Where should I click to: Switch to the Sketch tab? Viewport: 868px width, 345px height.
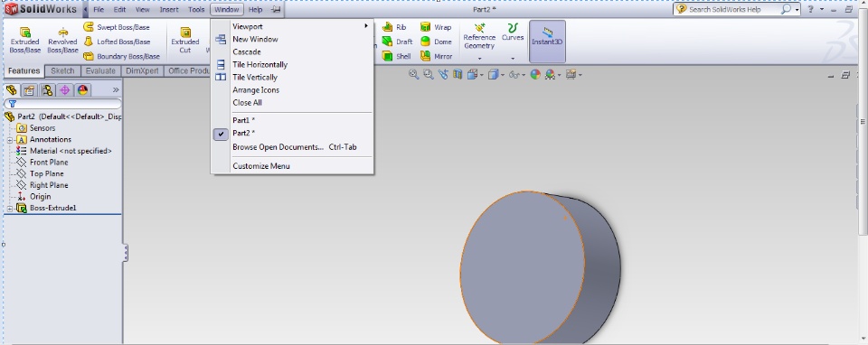[x=62, y=70]
